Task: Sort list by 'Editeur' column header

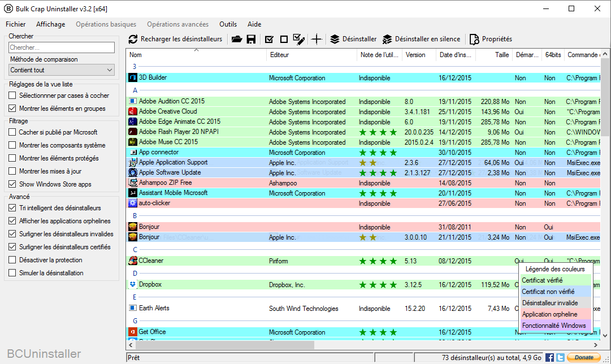Action: (312, 55)
